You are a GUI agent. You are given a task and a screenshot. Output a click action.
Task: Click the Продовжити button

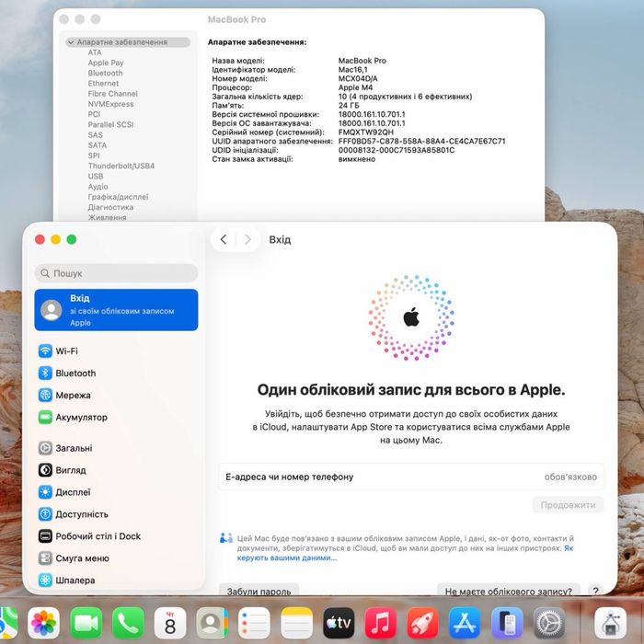568,505
